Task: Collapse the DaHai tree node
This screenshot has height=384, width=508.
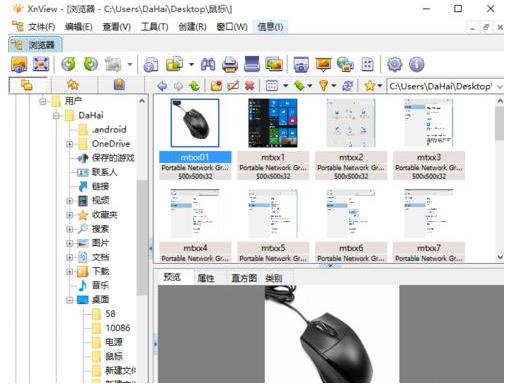Action: [56, 115]
